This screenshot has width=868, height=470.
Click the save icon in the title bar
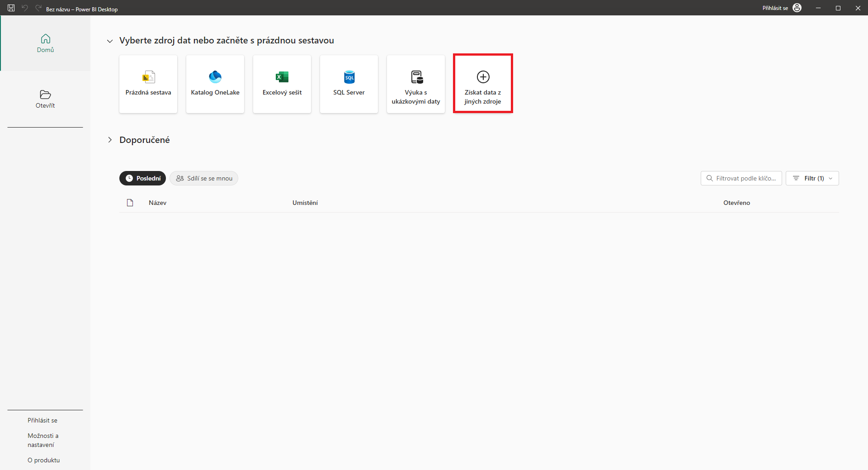pos(11,8)
